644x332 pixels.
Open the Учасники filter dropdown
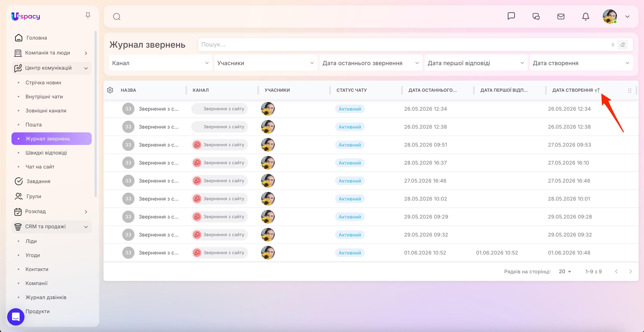point(266,63)
